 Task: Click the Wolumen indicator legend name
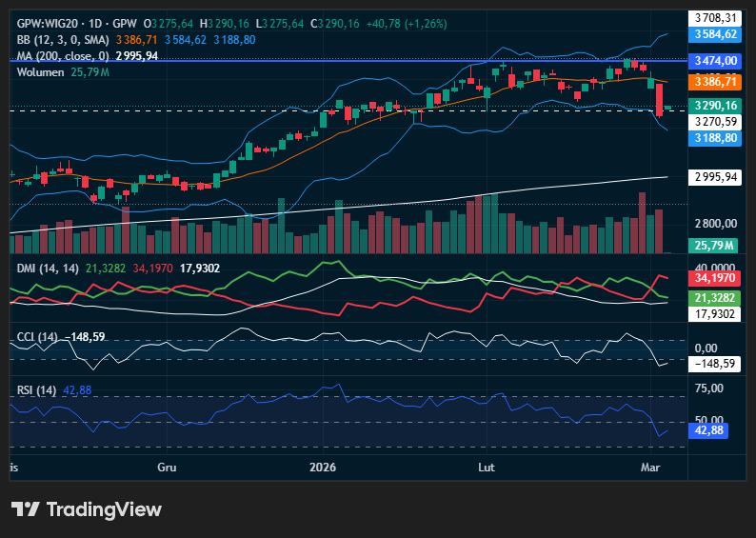(x=41, y=72)
